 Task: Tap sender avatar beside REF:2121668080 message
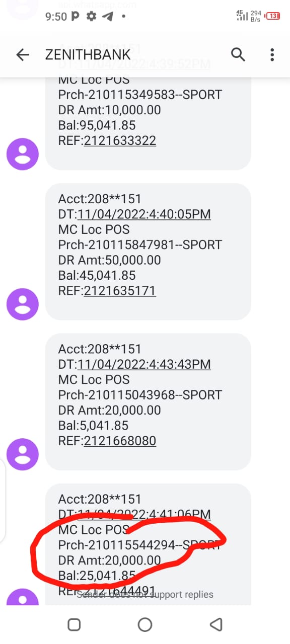[x=22, y=454]
